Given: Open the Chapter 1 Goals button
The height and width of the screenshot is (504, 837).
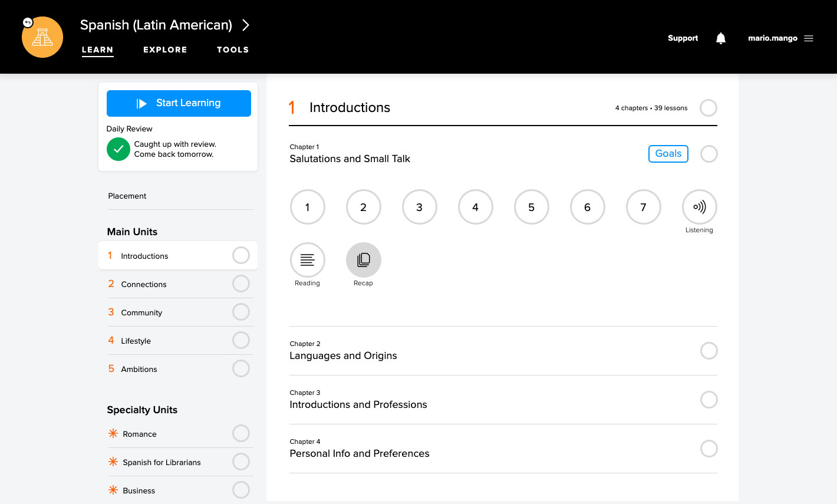Looking at the screenshot, I should click(x=668, y=154).
